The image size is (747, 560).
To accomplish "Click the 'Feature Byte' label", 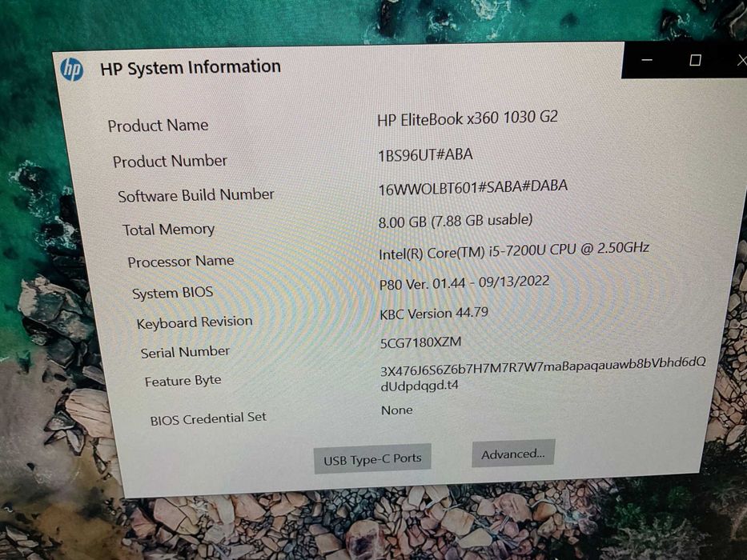I will pos(183,381).
